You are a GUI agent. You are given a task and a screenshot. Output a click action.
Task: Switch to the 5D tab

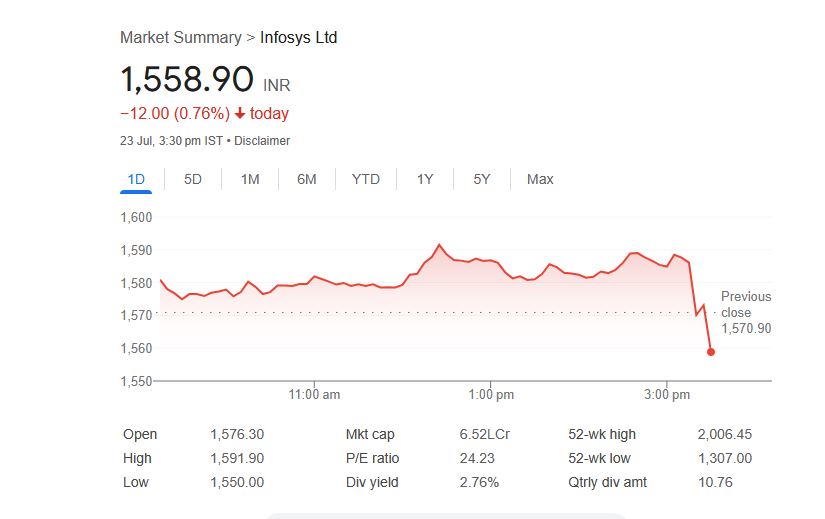point(193,179)
